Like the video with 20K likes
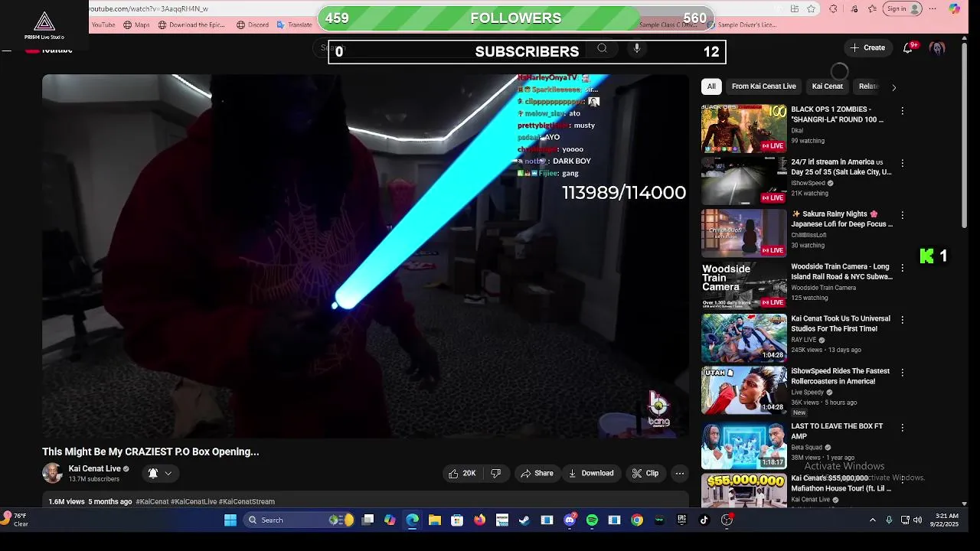Viewport: 980px width, 551px height. (x=462, y=473)
